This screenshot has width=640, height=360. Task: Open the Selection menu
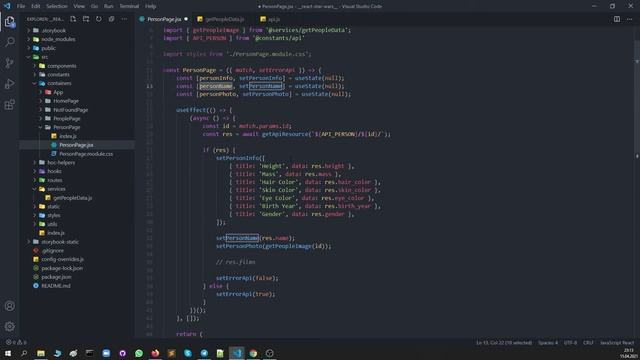coord(57,6)
